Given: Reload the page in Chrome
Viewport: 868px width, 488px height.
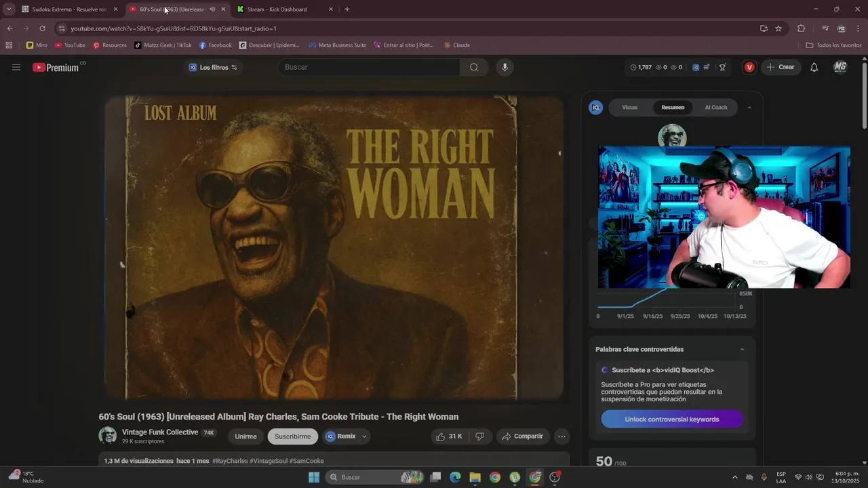Looking at the screenshot, I should pos(42,28).
